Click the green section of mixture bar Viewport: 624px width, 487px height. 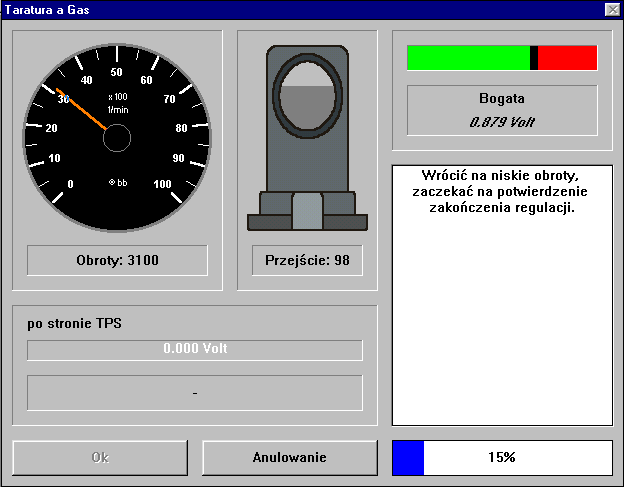467,58
